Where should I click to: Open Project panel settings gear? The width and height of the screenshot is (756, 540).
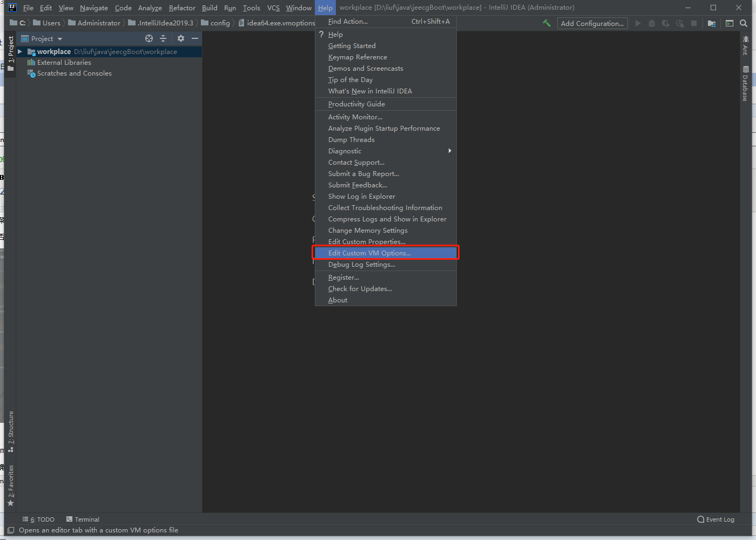click(181, 38)
